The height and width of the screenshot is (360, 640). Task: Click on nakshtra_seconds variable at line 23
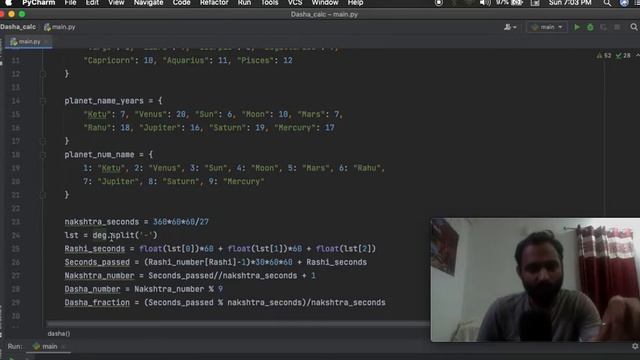(102, 222)
